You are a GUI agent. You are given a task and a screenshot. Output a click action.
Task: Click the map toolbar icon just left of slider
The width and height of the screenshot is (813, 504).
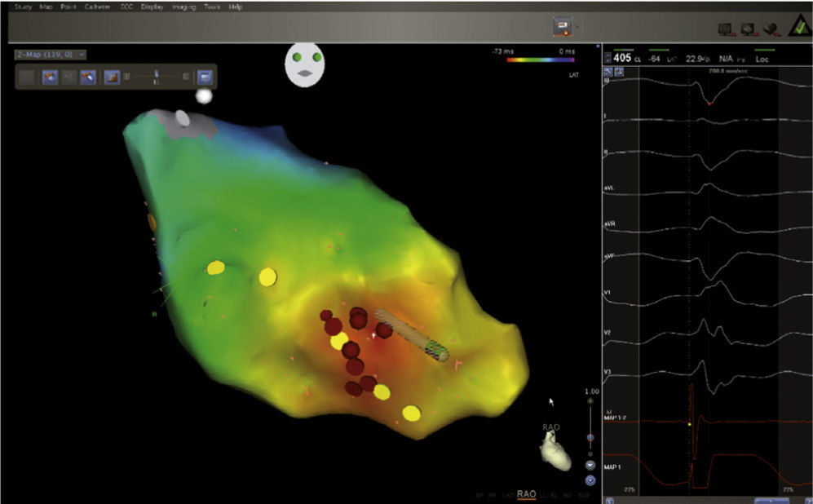click(x=111, y=77)
